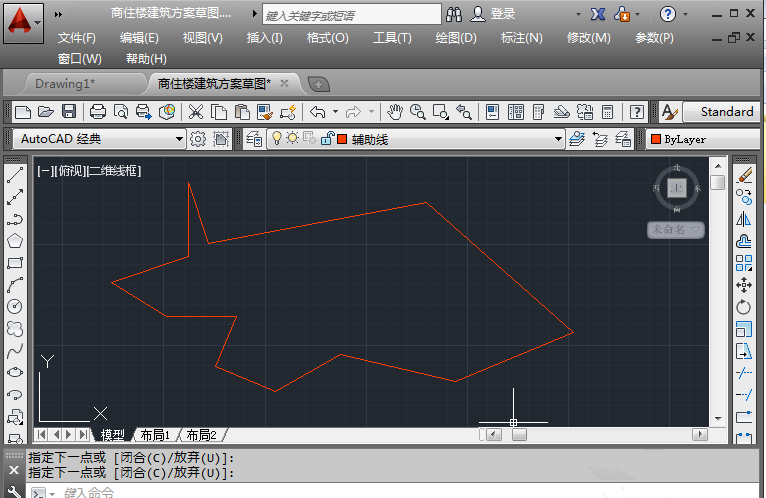The image size is (766, 498).
Task: Open the 辅助线 layer dropdown list
Action: click(x=558, y=139)
